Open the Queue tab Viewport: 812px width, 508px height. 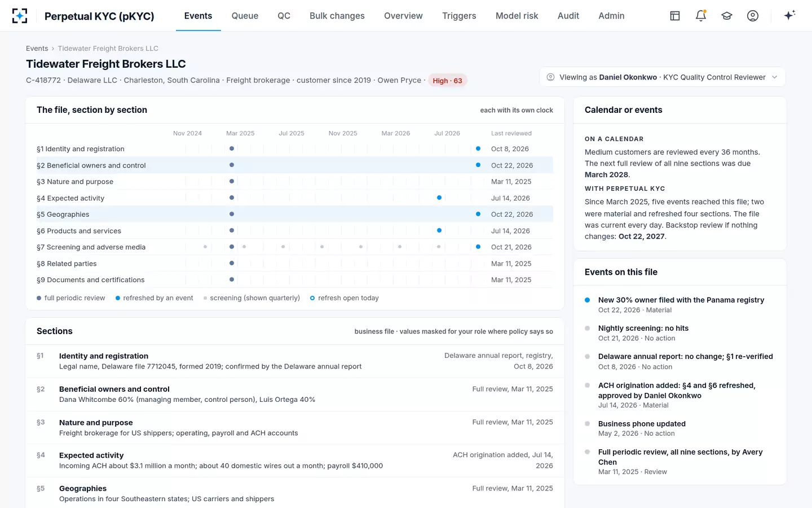click(245, 16)
